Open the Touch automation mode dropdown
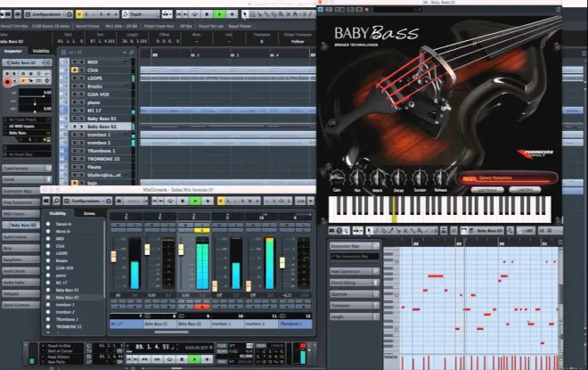Screen dimensions: 588x370 [141, 14]
